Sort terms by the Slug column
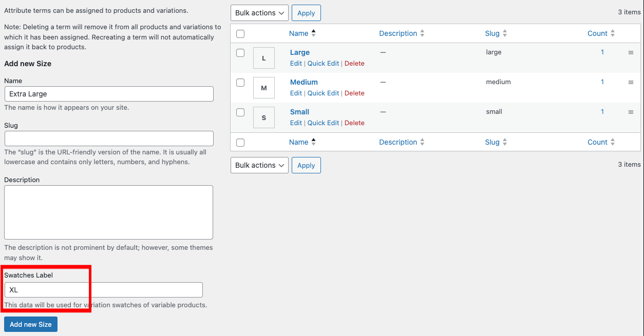Viewport: 644px width, 336px height. click(491, 33)
